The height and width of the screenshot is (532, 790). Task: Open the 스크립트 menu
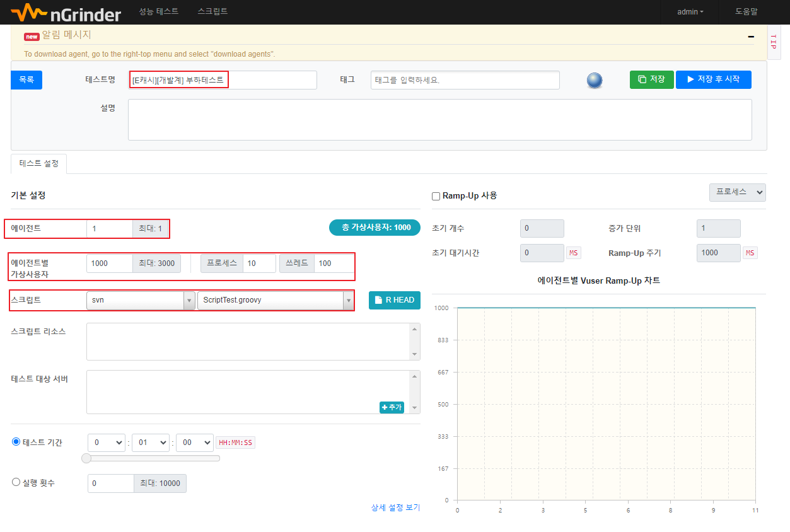(x=212, y=11)
